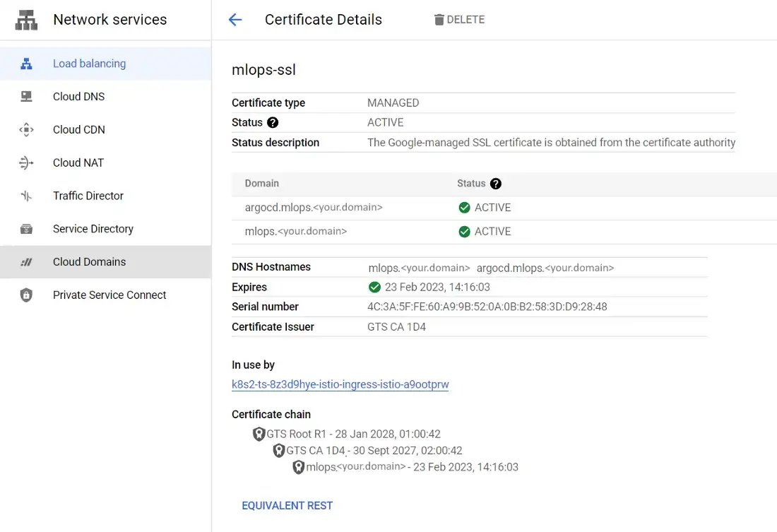The height and width of the screenshot is (532, 777).
Task: Click the Network services hierarchy icon
Action: [x=26, y=20]
